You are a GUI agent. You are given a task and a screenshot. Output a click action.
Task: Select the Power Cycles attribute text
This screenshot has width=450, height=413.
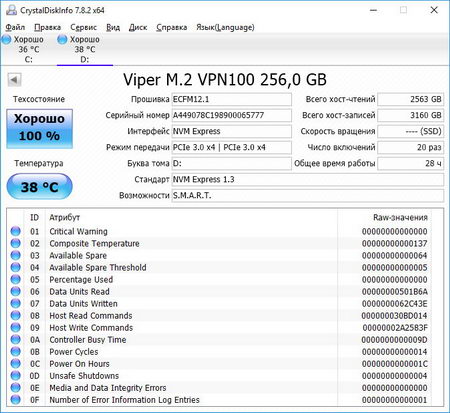pos(74,351)
